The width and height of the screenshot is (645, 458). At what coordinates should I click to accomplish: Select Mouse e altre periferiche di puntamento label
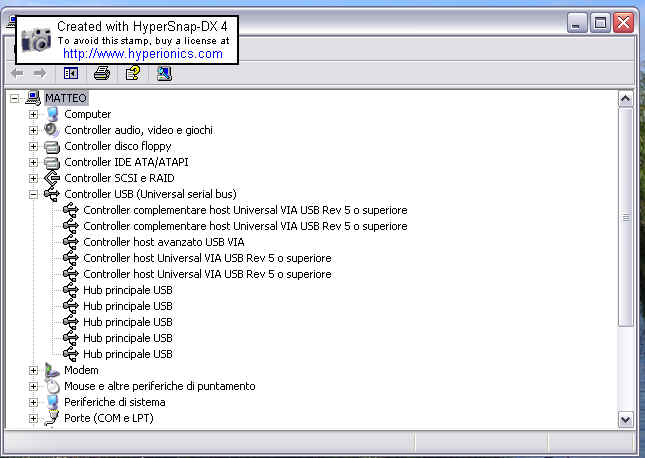pyautogui.click(x=160, y=386)
